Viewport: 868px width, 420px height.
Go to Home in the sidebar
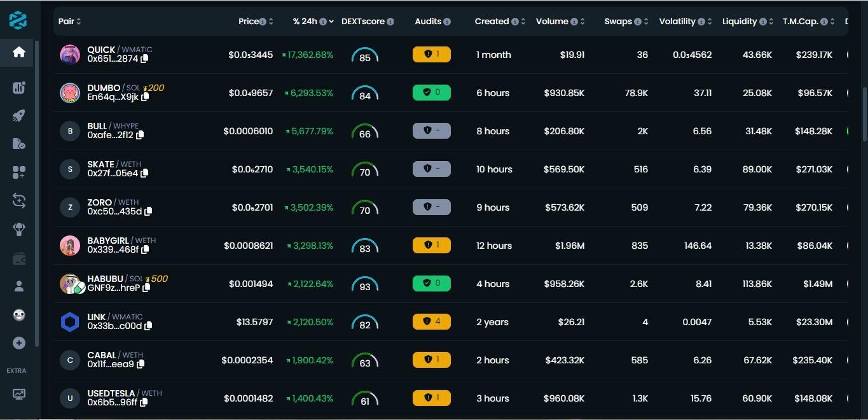(x=18, y=52)
